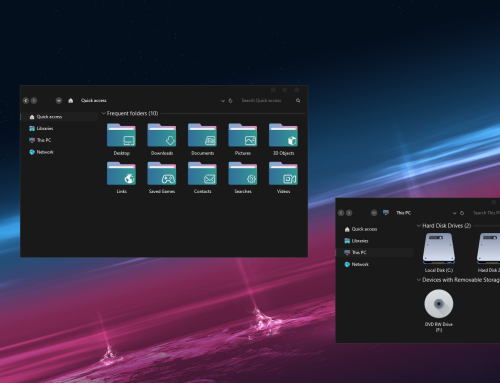Open the Videos folder icon
500x383 pixels.
[x=283, y=174]
